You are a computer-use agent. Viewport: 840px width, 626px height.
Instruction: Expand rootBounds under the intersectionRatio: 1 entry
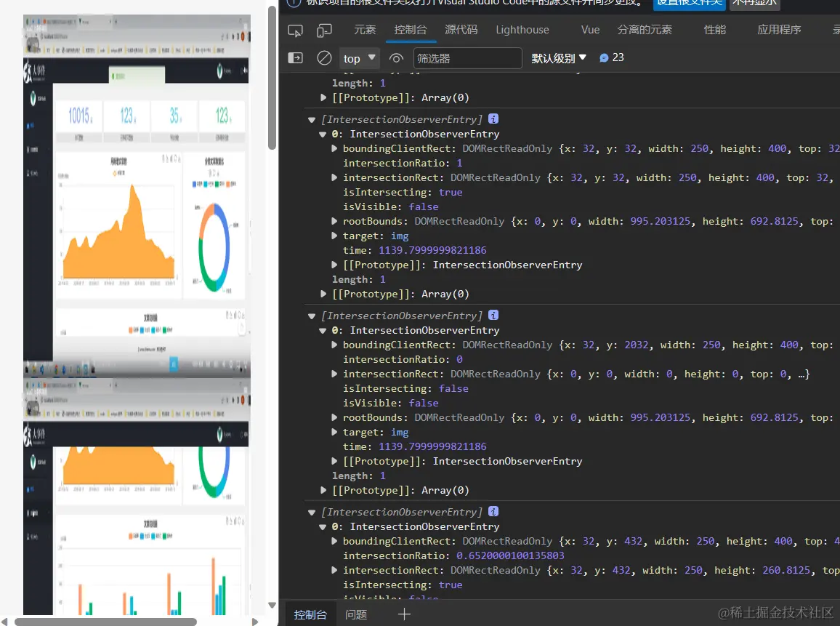(334, 221)
